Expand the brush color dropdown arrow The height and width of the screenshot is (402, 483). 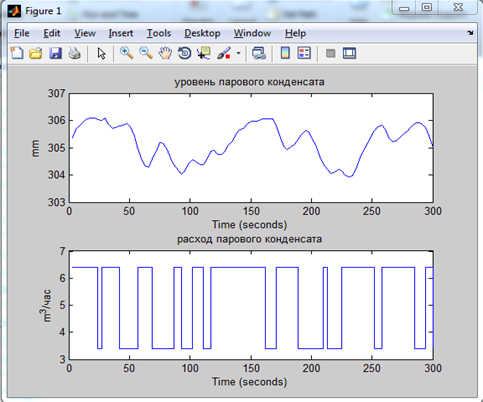(x=238, y=53)
